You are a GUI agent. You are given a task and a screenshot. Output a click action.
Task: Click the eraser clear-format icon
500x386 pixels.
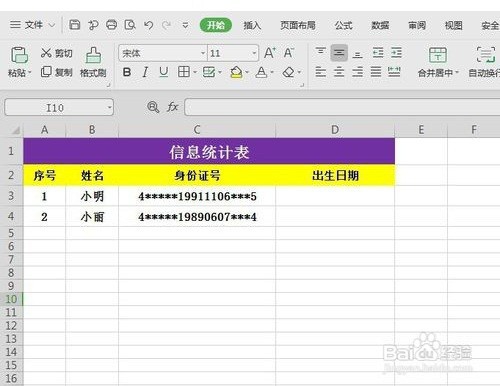point(288,72)
